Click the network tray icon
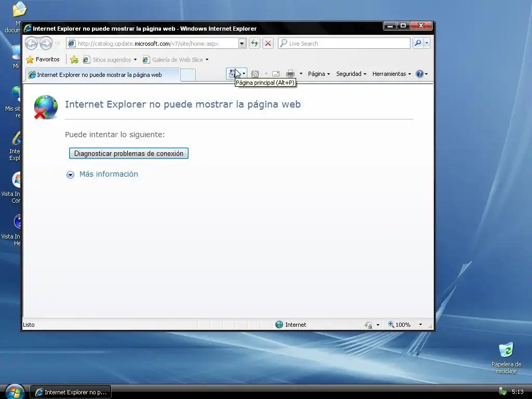This screenshot has height=399, width=532. pyautogui.click(x=502, y=391)
